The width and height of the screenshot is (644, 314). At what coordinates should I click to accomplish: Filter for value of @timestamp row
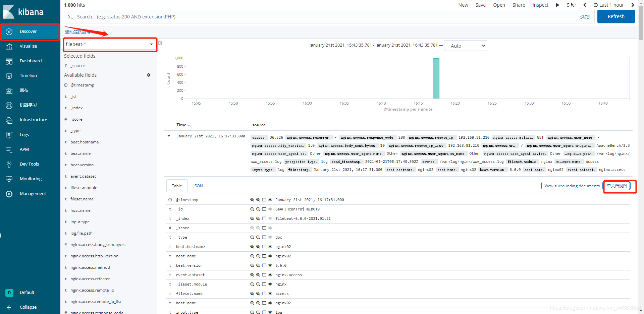252,200
